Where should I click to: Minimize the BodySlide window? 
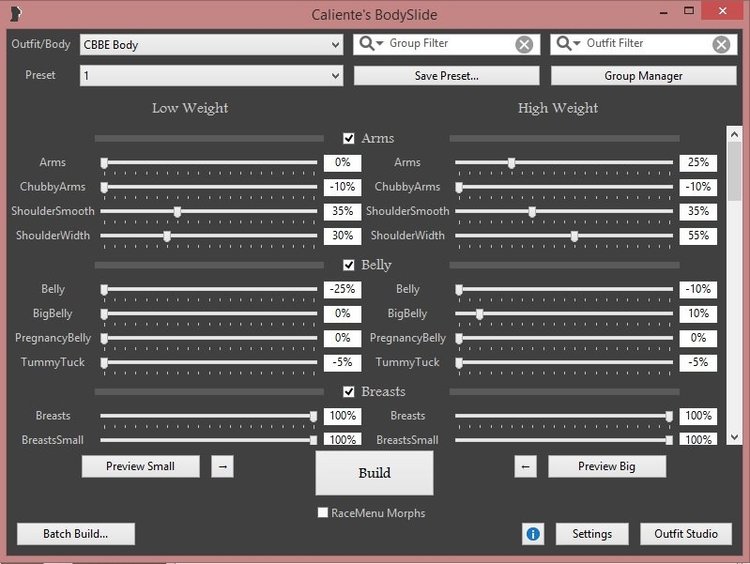[x=663, y=11]
